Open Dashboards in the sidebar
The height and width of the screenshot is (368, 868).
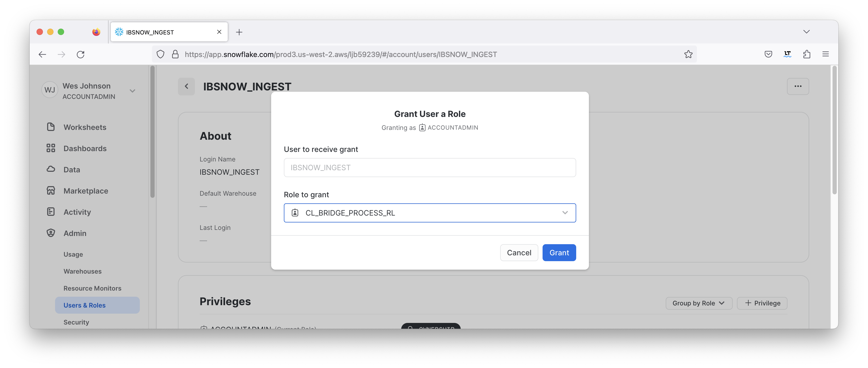[x=85, y=148]
